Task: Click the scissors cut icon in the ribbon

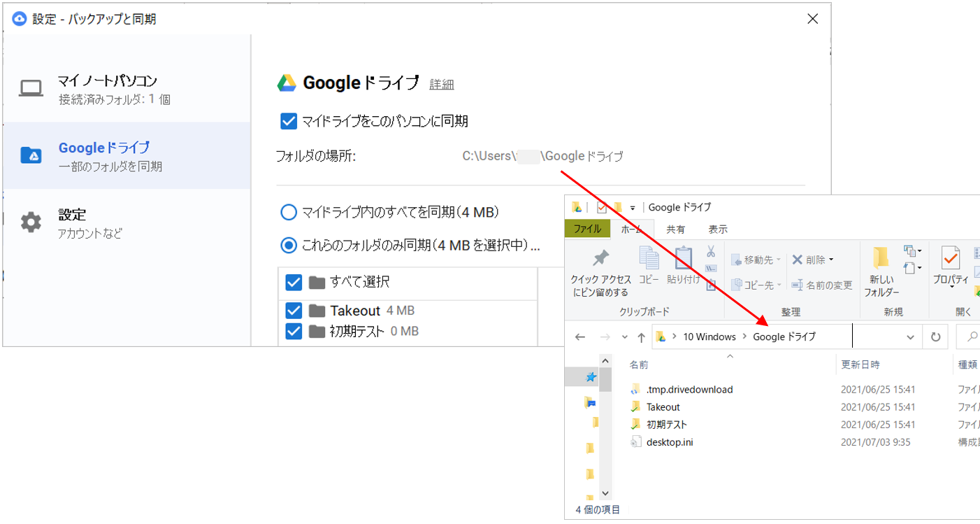Action: tap(711, 252)
